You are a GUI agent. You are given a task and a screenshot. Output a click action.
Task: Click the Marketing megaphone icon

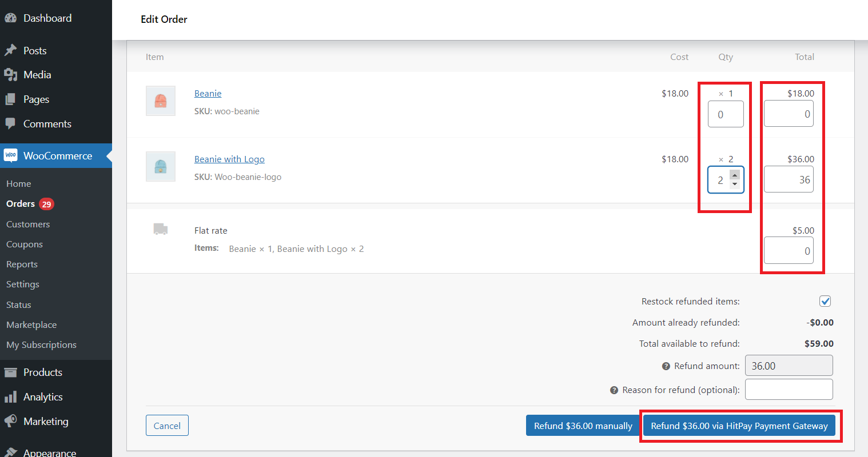pyautogui.click(x=10, y=422)
